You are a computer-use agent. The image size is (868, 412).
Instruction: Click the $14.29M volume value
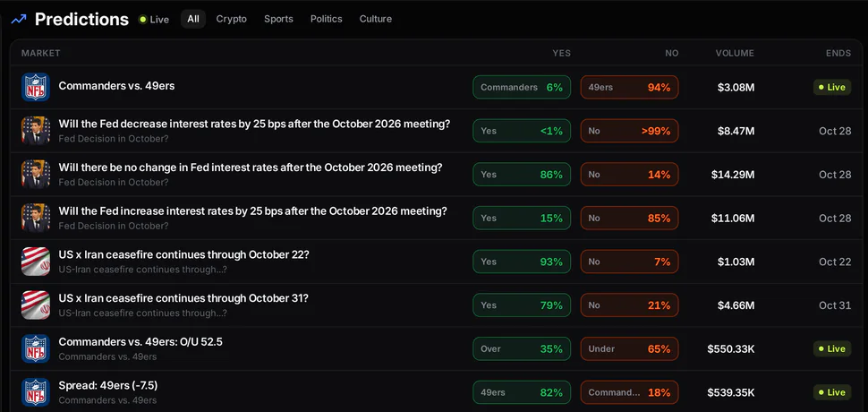tap(733, 175)
